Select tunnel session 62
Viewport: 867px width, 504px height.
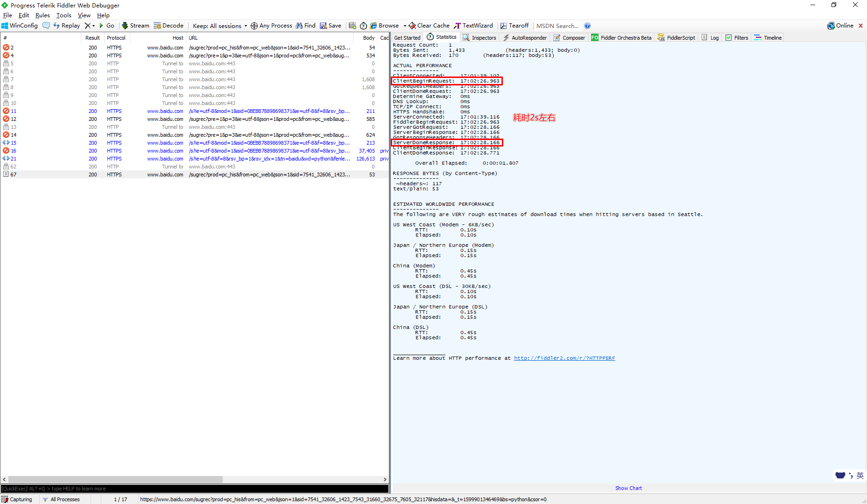coord(194,167)
